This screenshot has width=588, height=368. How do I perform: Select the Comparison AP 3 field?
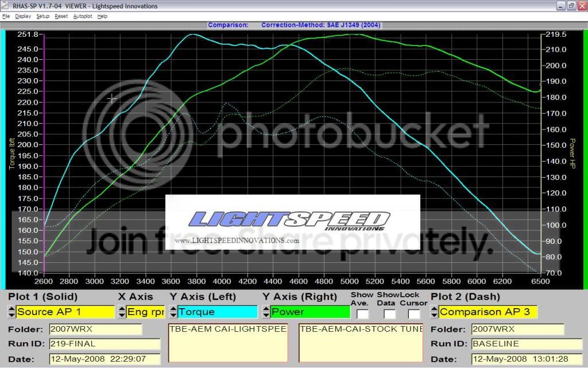(x=488, y=312)
